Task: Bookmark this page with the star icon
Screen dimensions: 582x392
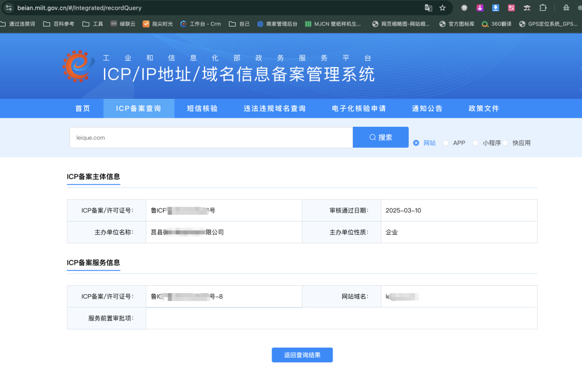Action: (x=443, y=8)
